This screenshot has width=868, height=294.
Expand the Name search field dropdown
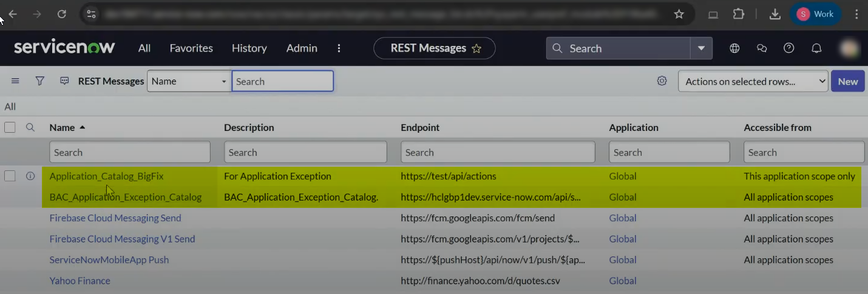[189, 81]
